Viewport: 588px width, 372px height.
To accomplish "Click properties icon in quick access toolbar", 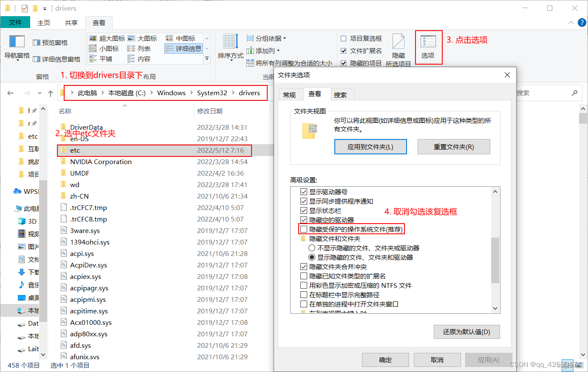I will point(24,8).
